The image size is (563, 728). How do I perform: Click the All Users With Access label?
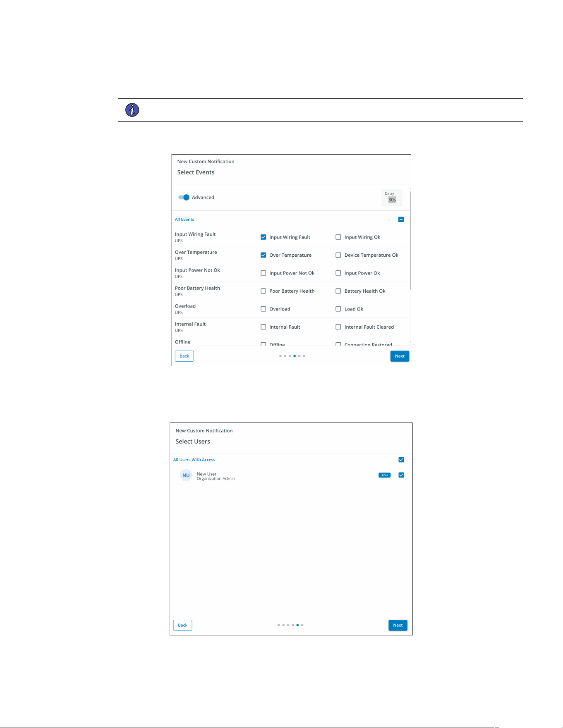pyautogui.click(x=194, y=460)
